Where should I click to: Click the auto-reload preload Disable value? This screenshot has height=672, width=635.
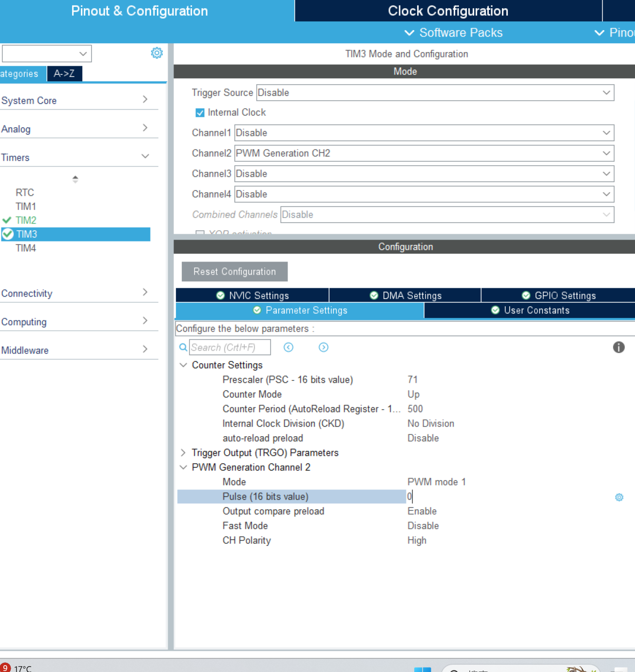coord(423,438)
